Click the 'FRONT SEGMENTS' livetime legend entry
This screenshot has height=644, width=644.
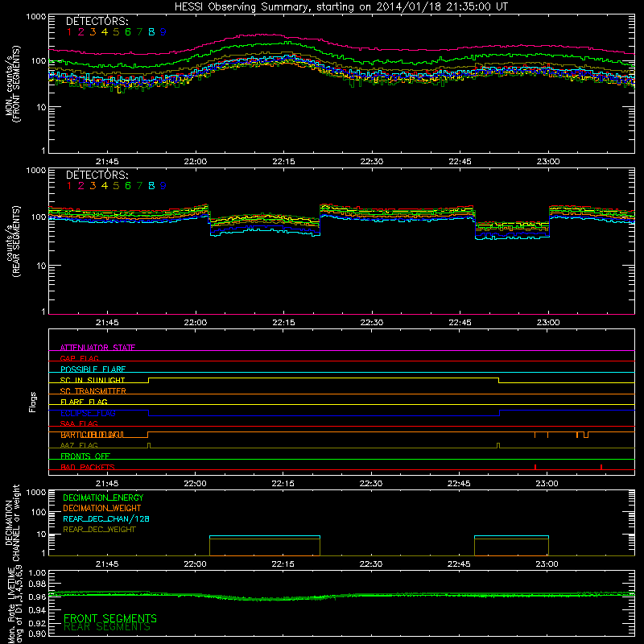[110, 618]
